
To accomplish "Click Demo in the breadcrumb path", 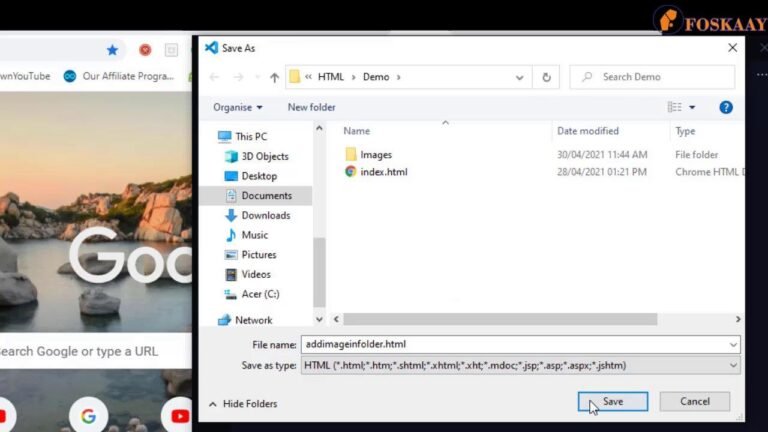I will coord(376,77).
